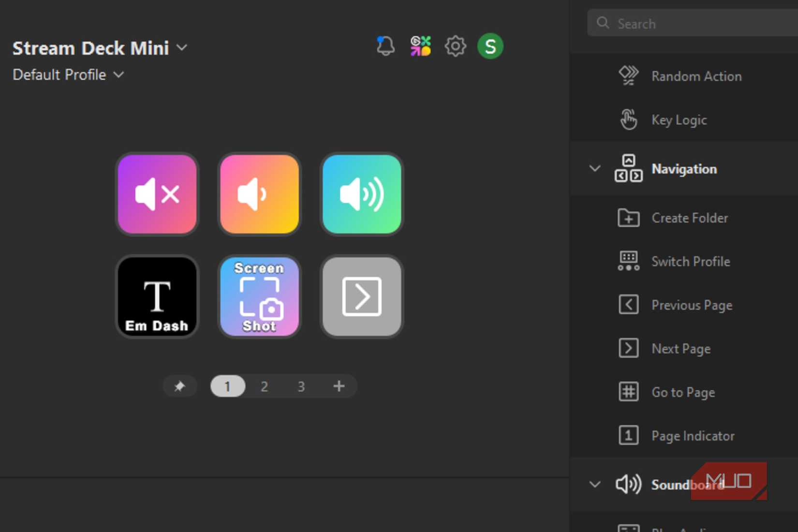Open settings gear in header
Viewport: 798px width, 532px height.
pyautogui.click(x=455, y=46)
